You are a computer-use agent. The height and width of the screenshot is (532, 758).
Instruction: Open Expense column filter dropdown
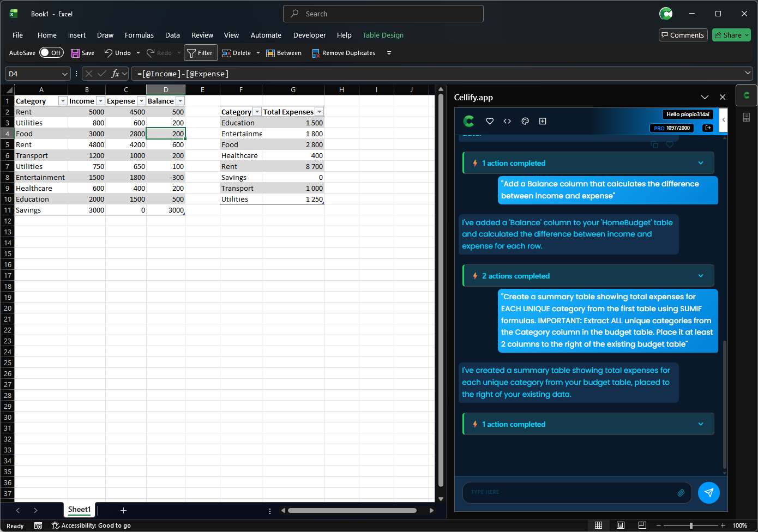pos(141,101)
